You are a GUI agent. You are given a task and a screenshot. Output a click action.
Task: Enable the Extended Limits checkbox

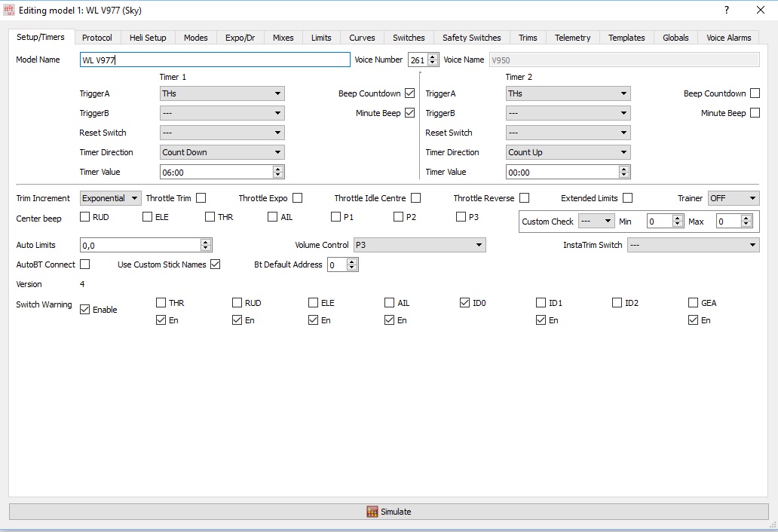tap(628, 198)
